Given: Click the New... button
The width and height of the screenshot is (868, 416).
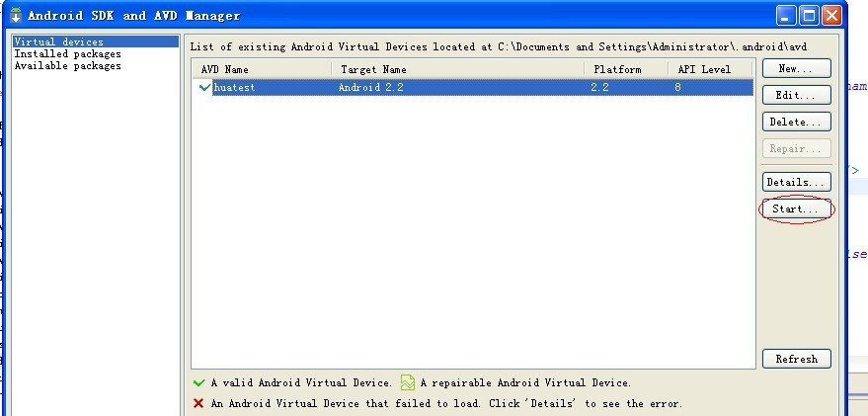Looking at the screenshot, I should (797, 69).
